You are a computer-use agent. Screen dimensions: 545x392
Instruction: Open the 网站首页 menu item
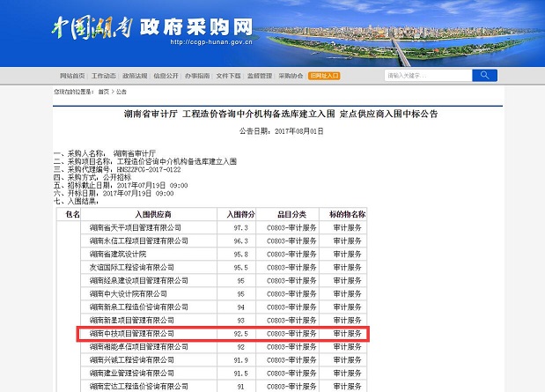pos(72,76)
